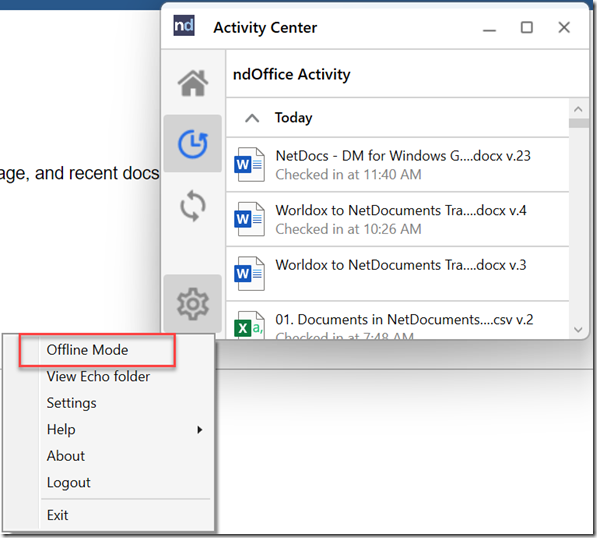The width and height of the screenshot is (597, 538).
Task: Toggle Offline Mode in context menu
Action: 87,350
